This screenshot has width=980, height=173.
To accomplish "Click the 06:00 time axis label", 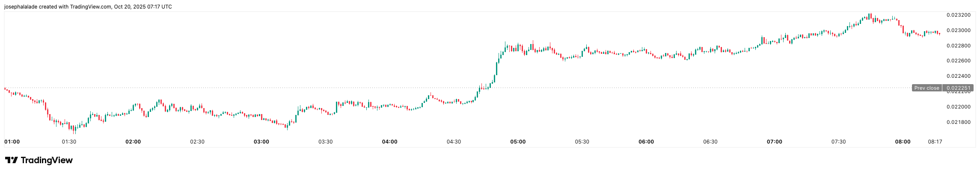I will 646,142.
